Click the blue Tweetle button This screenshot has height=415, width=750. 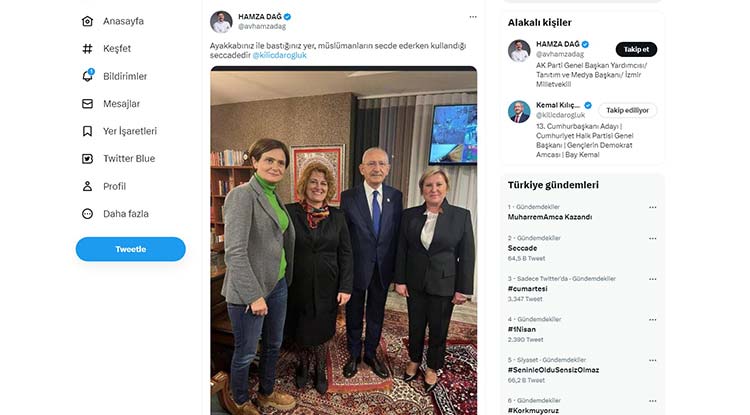point(131,249)
